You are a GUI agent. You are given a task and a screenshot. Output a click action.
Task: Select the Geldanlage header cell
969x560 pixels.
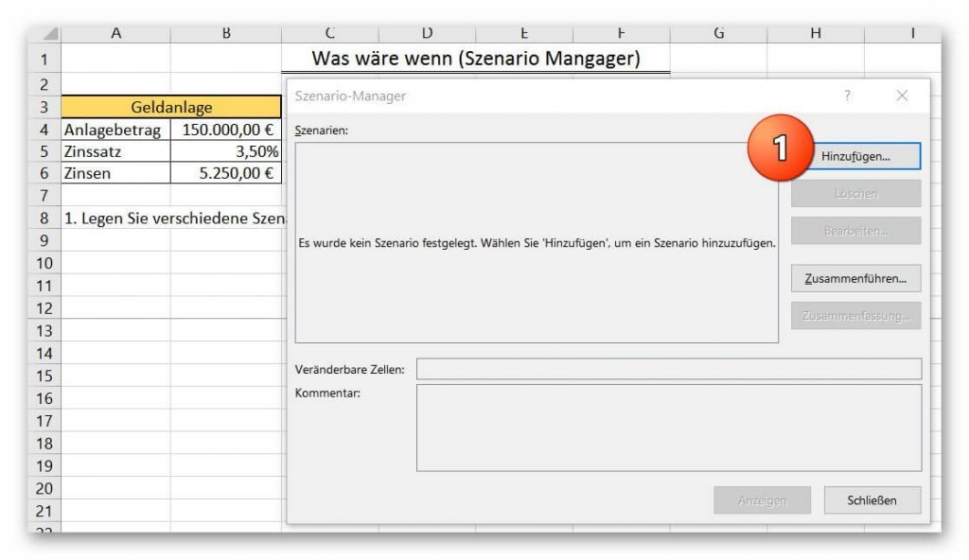(x=171, y=107)
